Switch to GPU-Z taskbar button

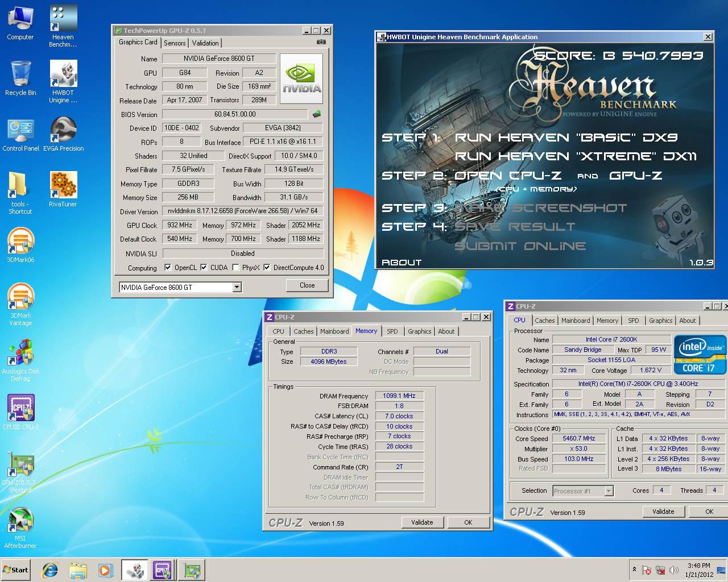click(x=192, y=570)
